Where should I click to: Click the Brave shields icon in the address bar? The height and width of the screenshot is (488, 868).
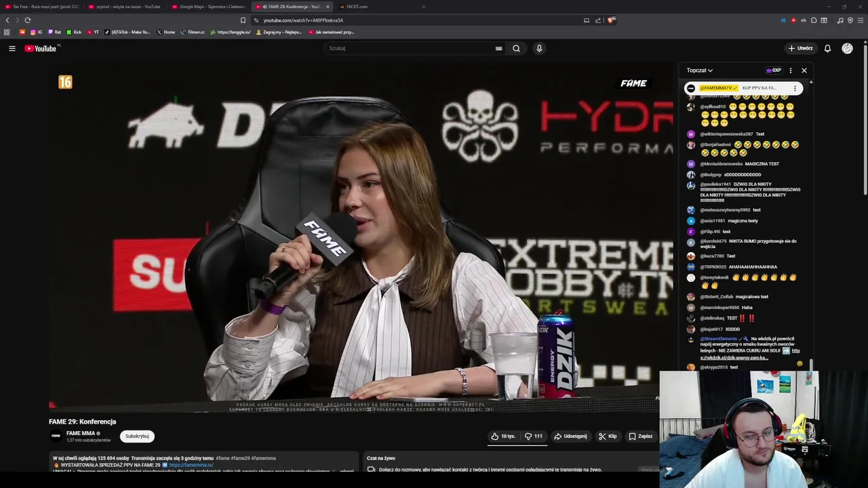pos(611,20)
